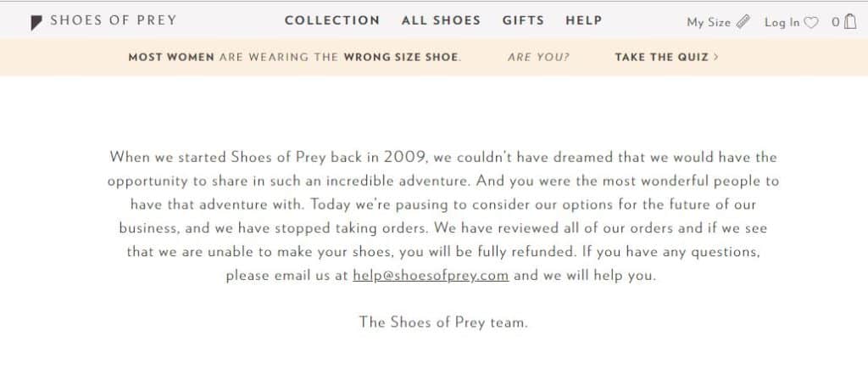The width and height of the screenshot is (868, 381).
Task: Click the italic ARE YOU? banner text
Action: point(538,57)
